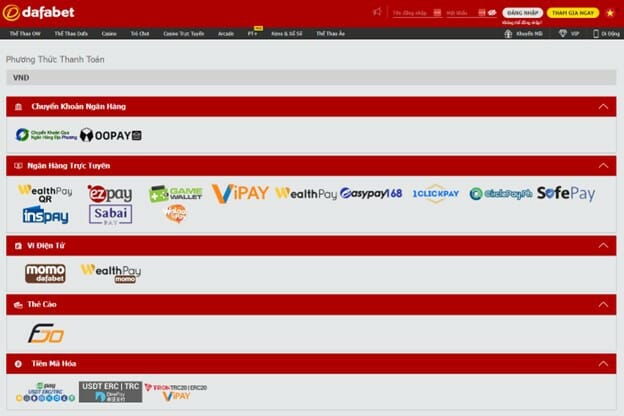
Task: Choose Game Wallet payment option
Action: (176, 194)
